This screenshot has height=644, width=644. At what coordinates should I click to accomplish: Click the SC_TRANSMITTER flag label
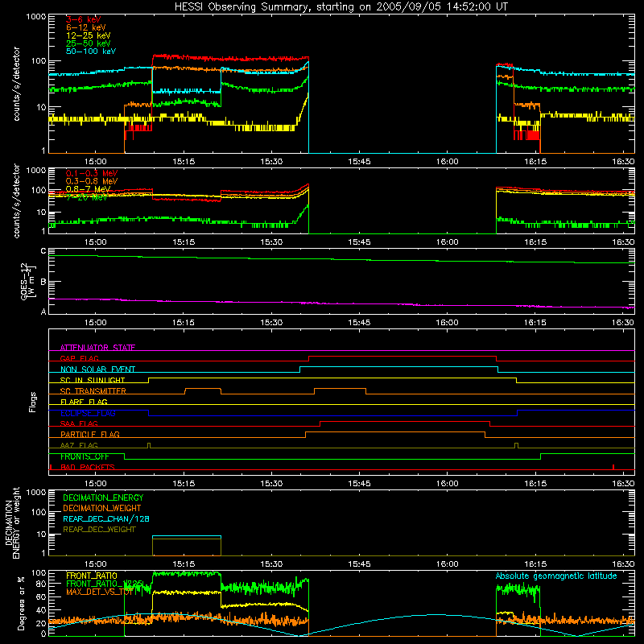(93, 391)
